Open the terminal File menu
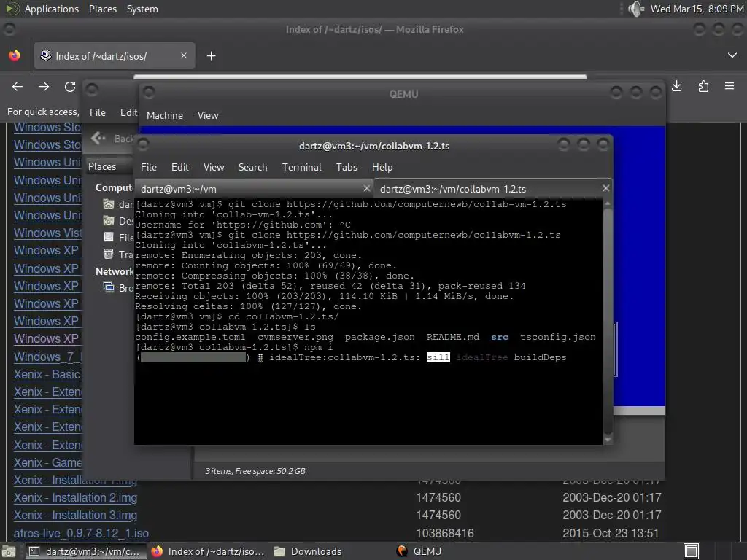The width and height of the screenshot is (747, 560). click(149, 167)
